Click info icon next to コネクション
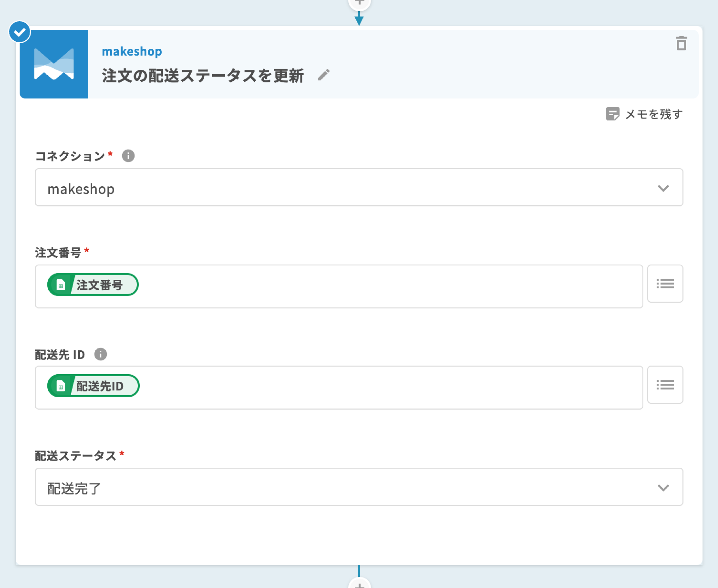718x588 pixels. click(x=128, y=156)
